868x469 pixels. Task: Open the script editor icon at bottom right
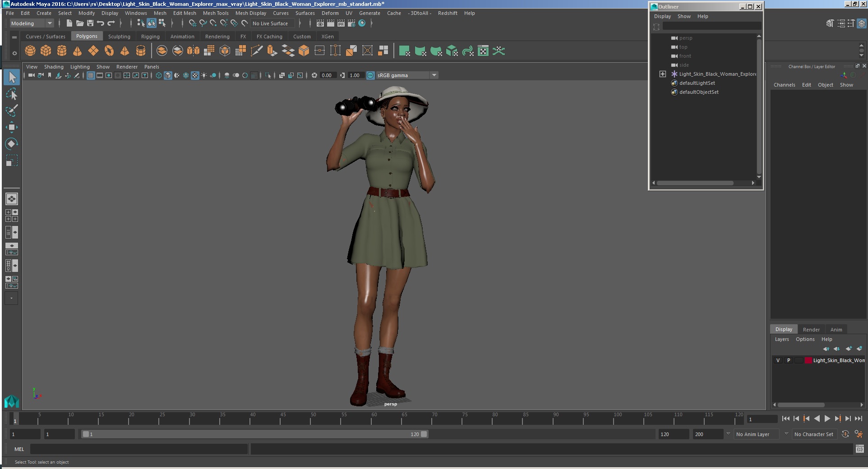(x=859, y=449)
